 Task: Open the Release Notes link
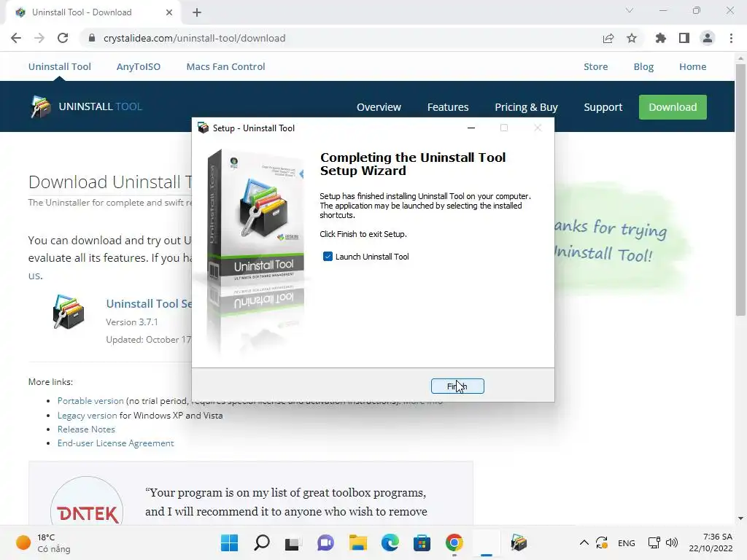(x=86, y=429)
